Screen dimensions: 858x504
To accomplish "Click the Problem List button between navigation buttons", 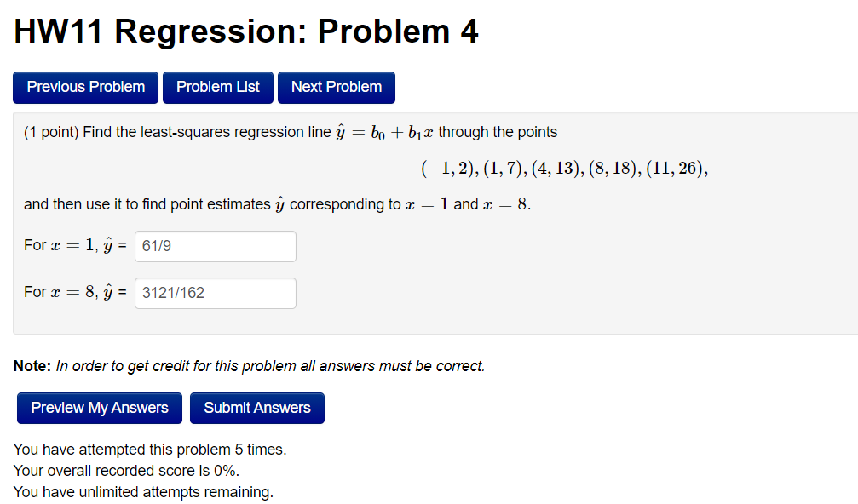I will (x=217, y=87).
